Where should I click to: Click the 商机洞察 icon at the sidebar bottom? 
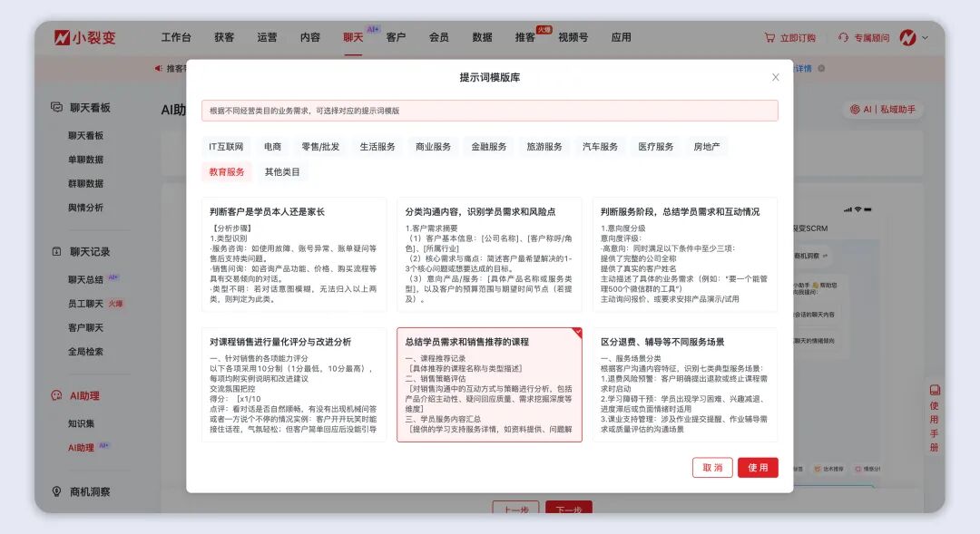[x=56, y=491]
